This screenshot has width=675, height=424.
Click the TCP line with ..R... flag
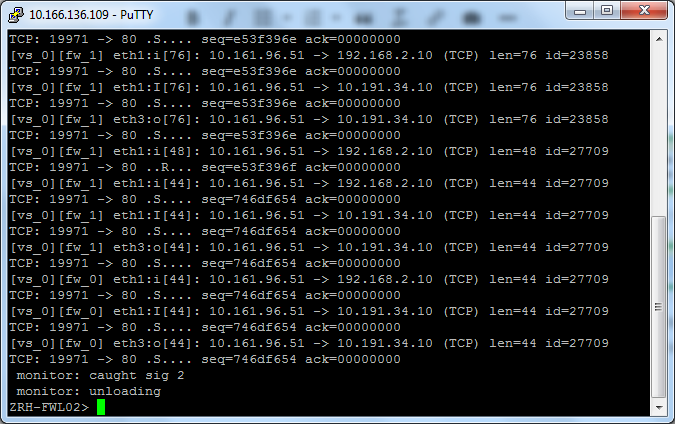pos(205,167)
